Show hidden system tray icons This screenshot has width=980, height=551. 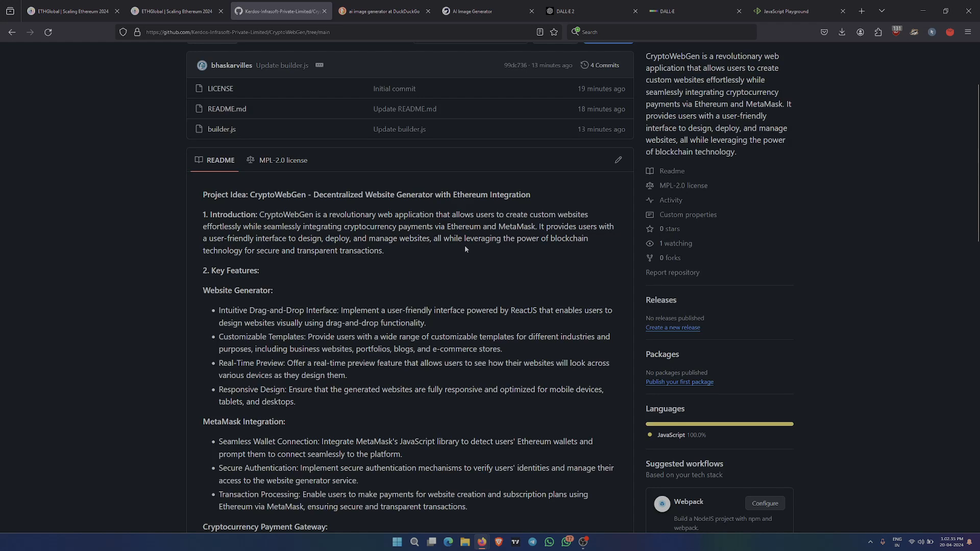(x=870, y=542)
